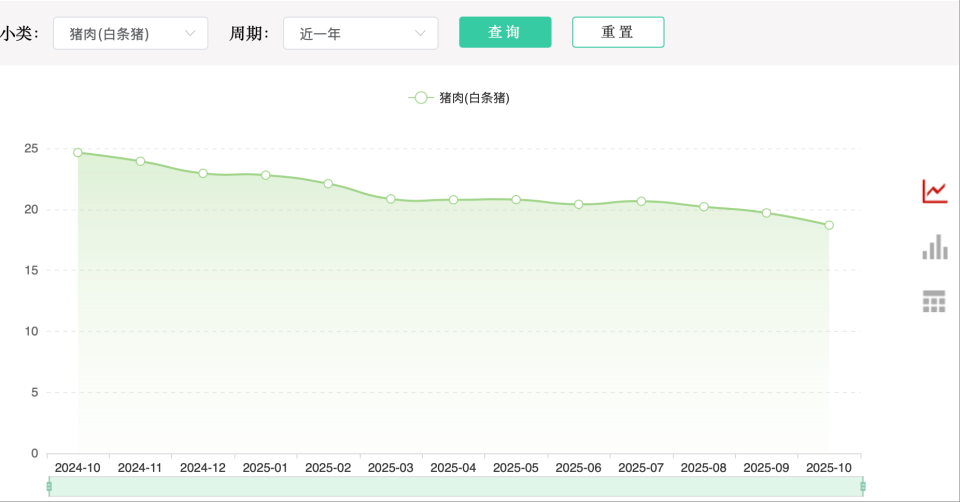Switch to line chart view
960x502 pixels.
(934, 191)
